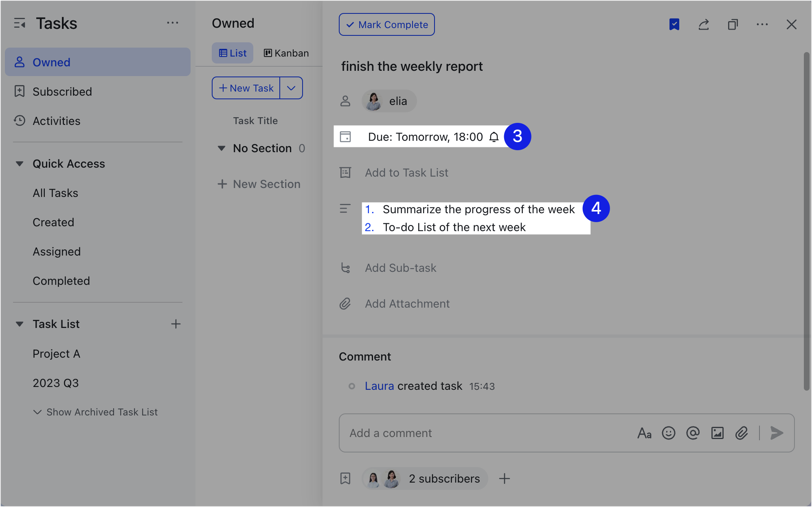Image resolution: width=812 pixels, height=507 pixels.
Task: Collapse the No Section group
Action: point(221,148)
